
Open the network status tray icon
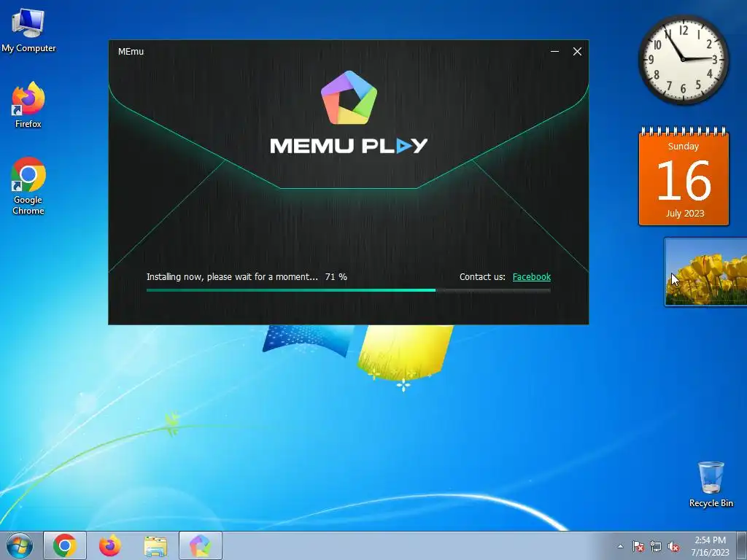tap(656, 546)
